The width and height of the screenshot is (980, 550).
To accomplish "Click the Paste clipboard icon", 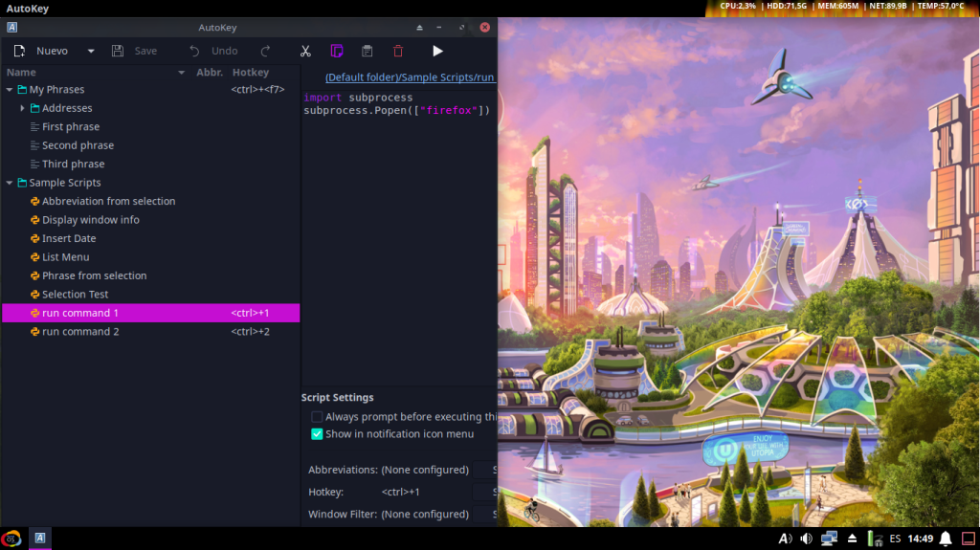I will pos(367,51).
